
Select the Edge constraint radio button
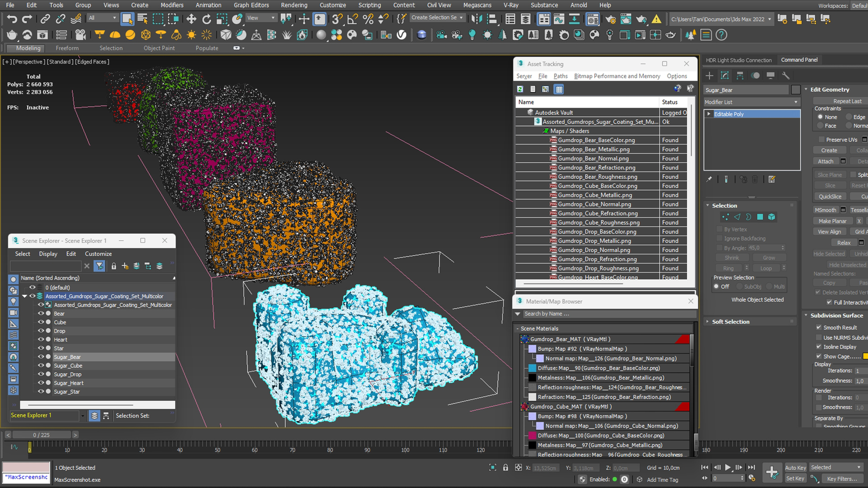pyautogui.click(x=849, y=117)
